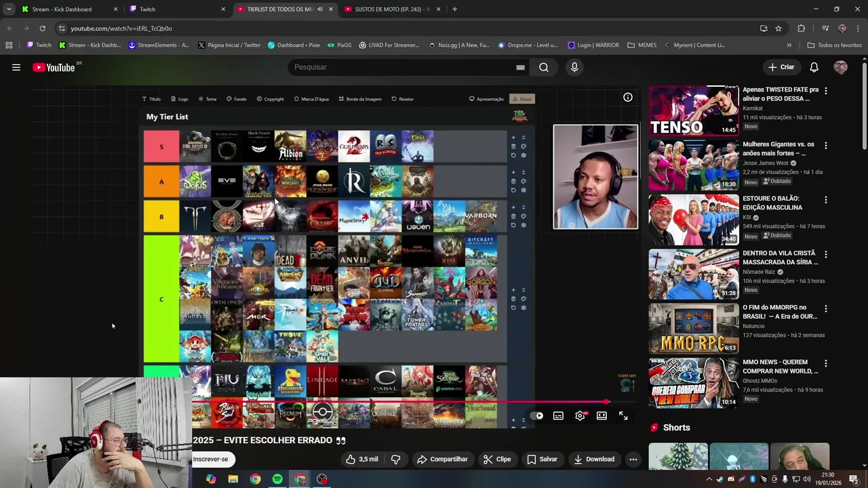868x488 pixels.
Task: Open options for MMO NEWS video
Action: [825, 363]
